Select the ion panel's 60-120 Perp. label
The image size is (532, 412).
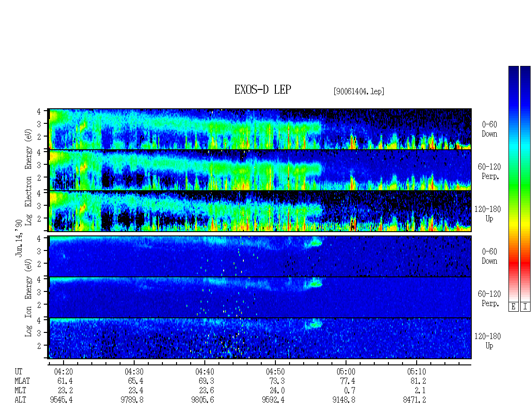tap(489, 299)
